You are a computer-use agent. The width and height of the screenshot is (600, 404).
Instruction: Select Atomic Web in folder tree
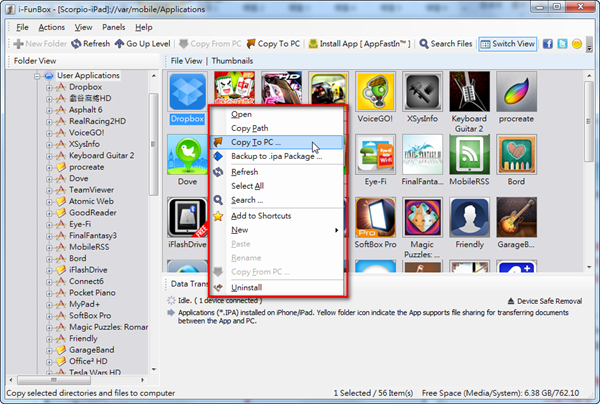91,201
